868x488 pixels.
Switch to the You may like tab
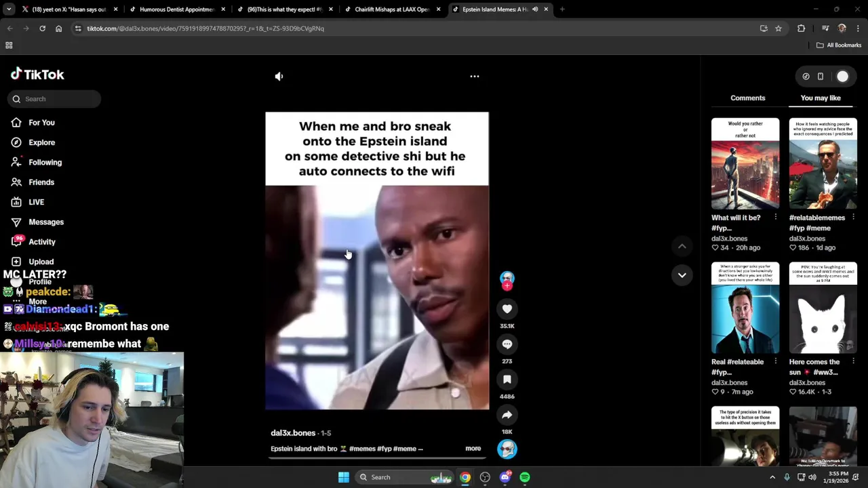click(821, 98)
